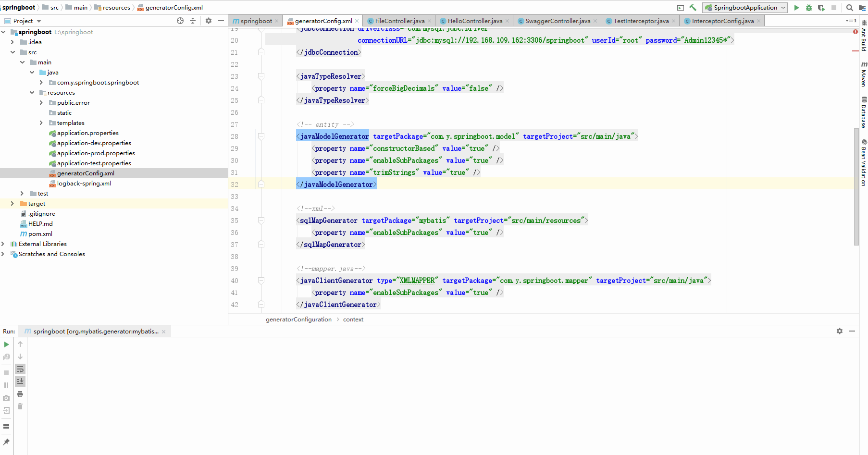Image resolution: width=868 pixels, height=455 pixels.
Task: Collapse all in the Project panel toolbar
Action: click(193, 21)
